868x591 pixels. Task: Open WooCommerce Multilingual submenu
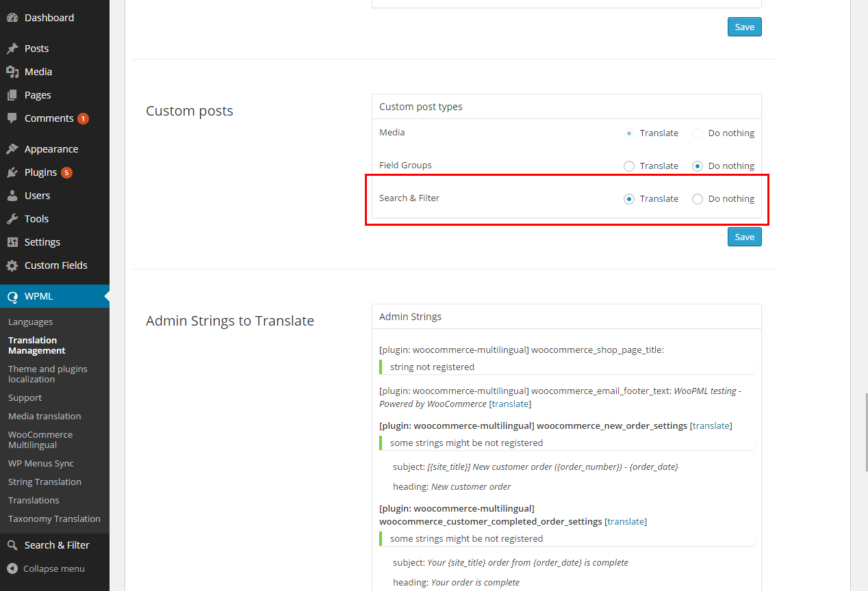40,440
